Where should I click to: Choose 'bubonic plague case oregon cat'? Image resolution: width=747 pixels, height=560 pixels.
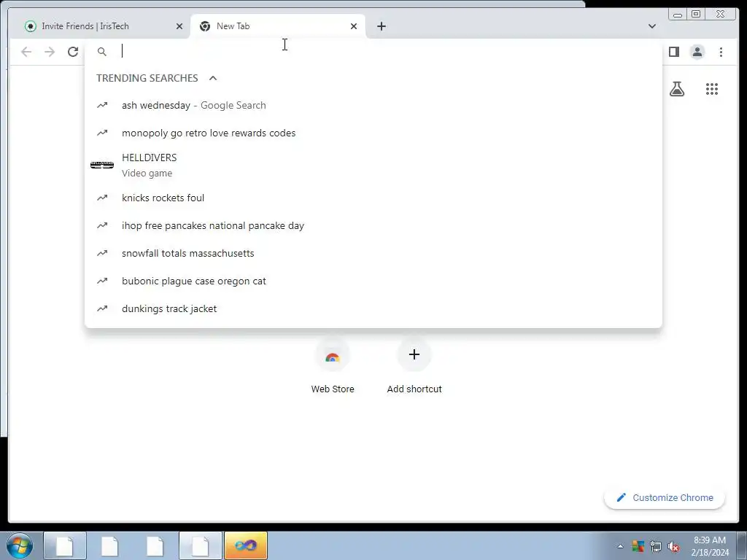tap(373, 281)
